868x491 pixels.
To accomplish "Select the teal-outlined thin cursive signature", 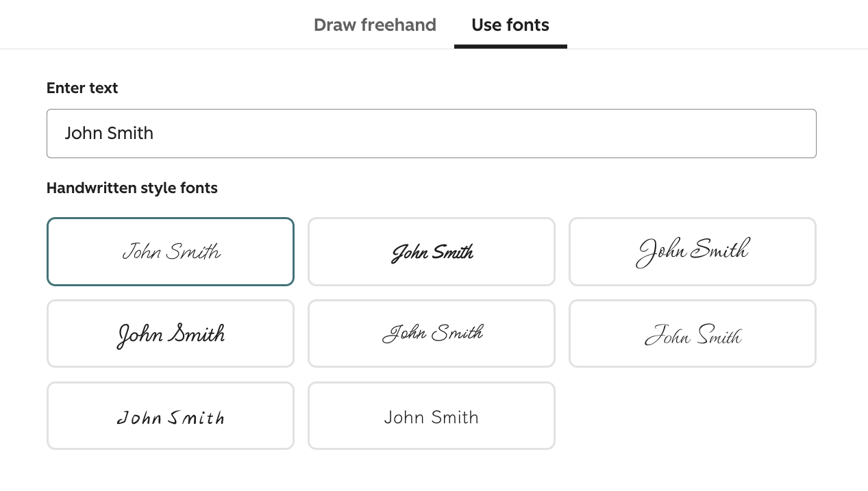I will pyautogui.click(x=171, y=251).
